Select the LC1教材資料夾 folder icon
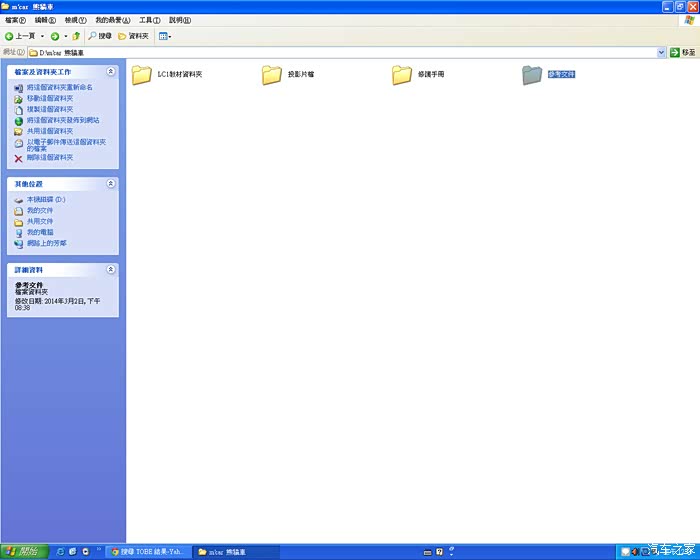 coord(141,75)
